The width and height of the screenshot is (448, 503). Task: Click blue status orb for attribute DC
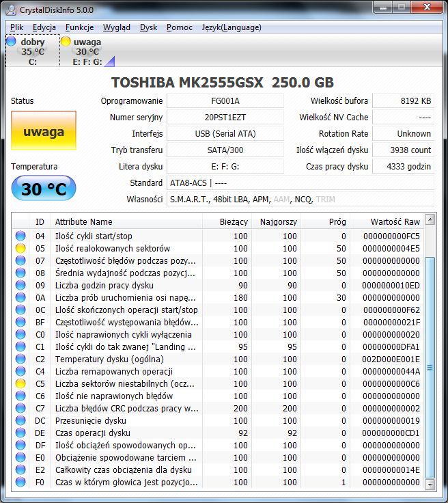(x=20, y=420)
